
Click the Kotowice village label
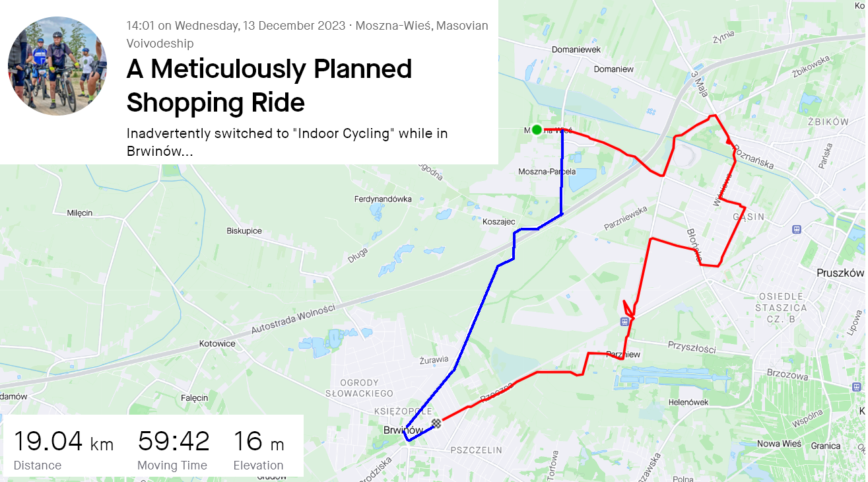(217, 344)
